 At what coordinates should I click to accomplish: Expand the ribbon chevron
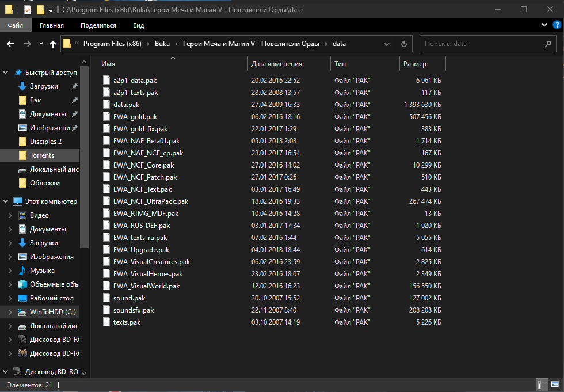544,25
